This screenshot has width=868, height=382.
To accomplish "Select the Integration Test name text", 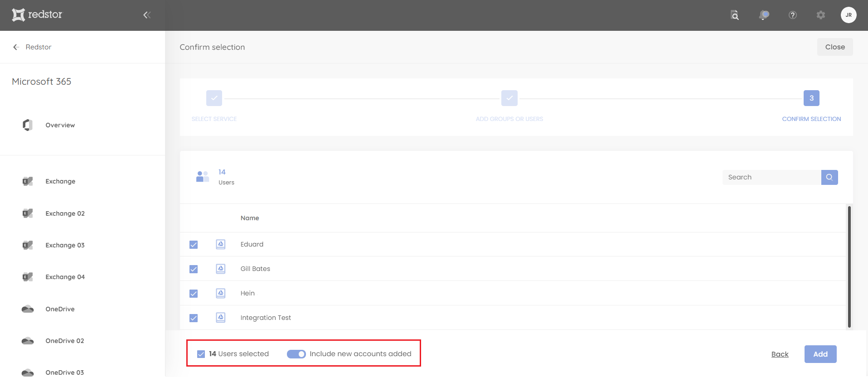I will (266, 318).
